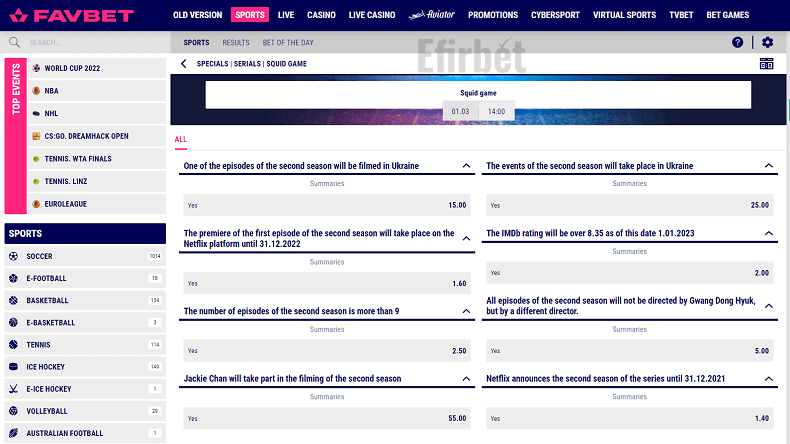Open Virtual Sports section
The image size is (790, 444).
coord(624,15)
